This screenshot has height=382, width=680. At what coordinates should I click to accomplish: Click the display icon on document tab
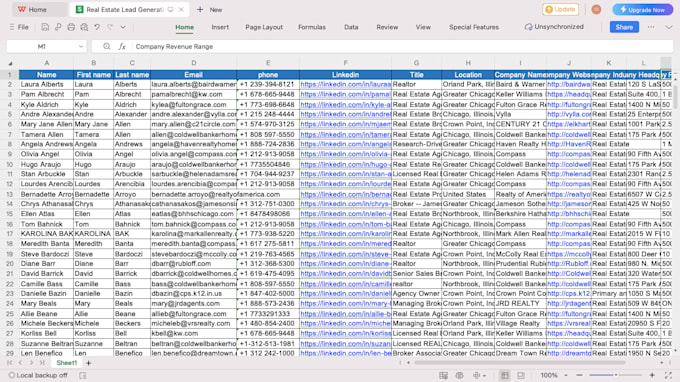(171, 9)
